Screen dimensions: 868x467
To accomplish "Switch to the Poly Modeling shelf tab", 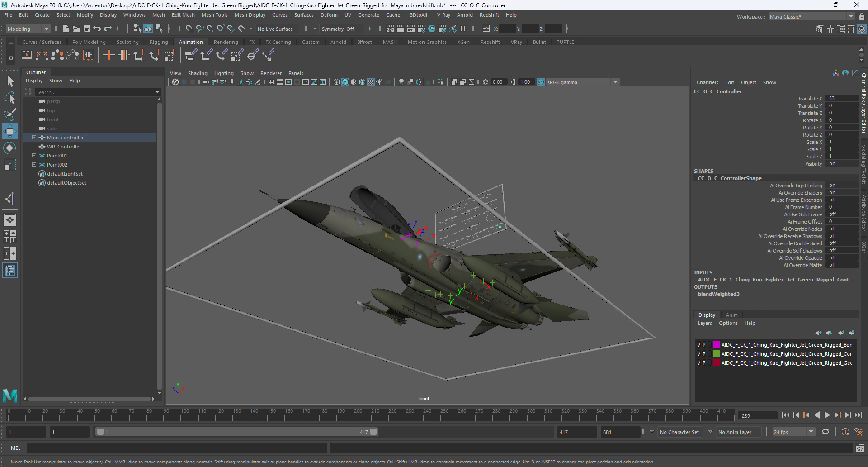I will coord(89,42).
